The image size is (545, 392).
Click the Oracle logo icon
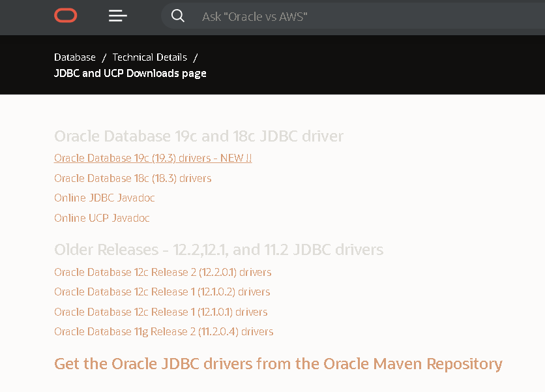66,16
